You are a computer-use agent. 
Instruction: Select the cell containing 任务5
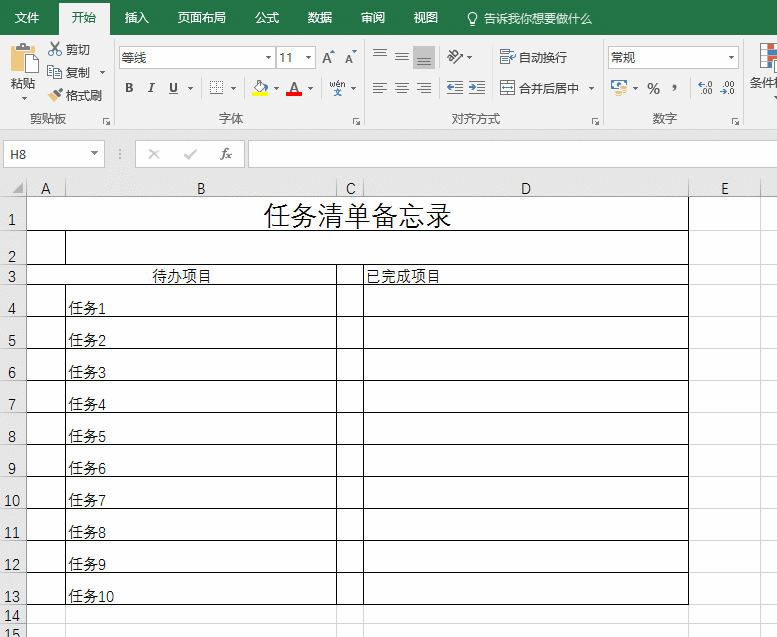tap(200, 429)
